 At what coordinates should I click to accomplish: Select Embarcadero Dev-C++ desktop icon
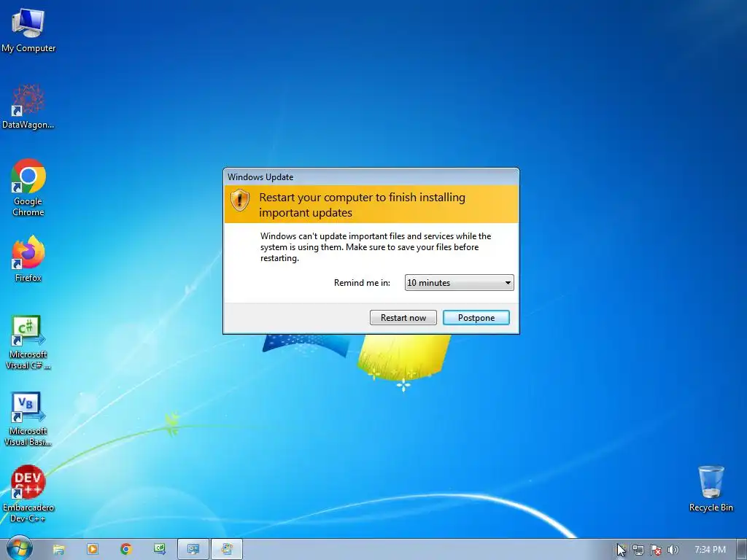[x=28, y=494]
